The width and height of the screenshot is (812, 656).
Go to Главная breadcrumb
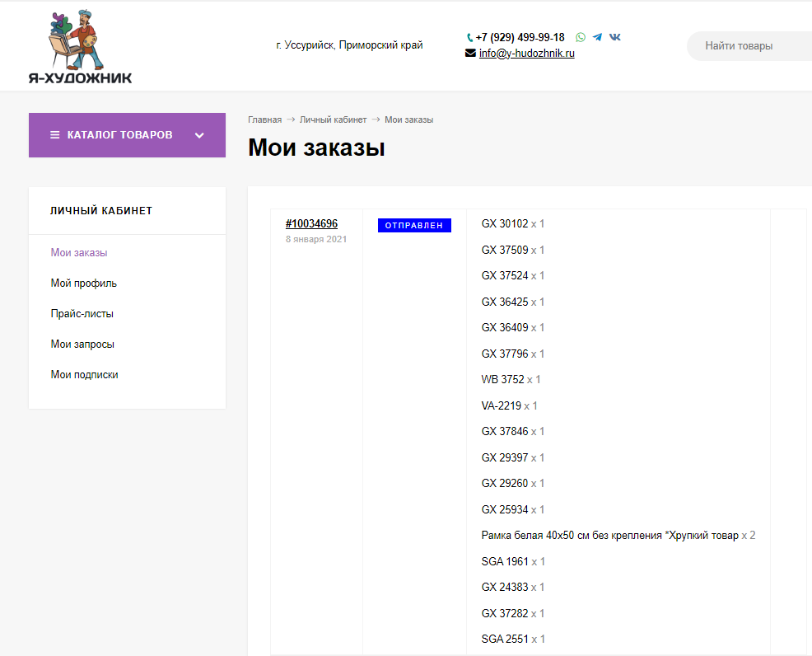pyautogui.click(x=264, y=119)
